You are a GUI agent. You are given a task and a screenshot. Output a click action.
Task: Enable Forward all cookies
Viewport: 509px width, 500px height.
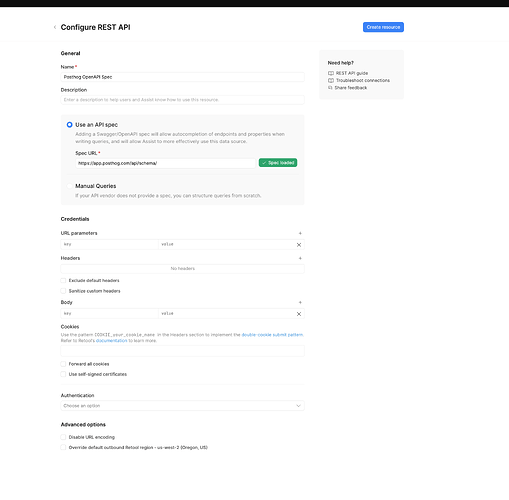tap(63, 364)
